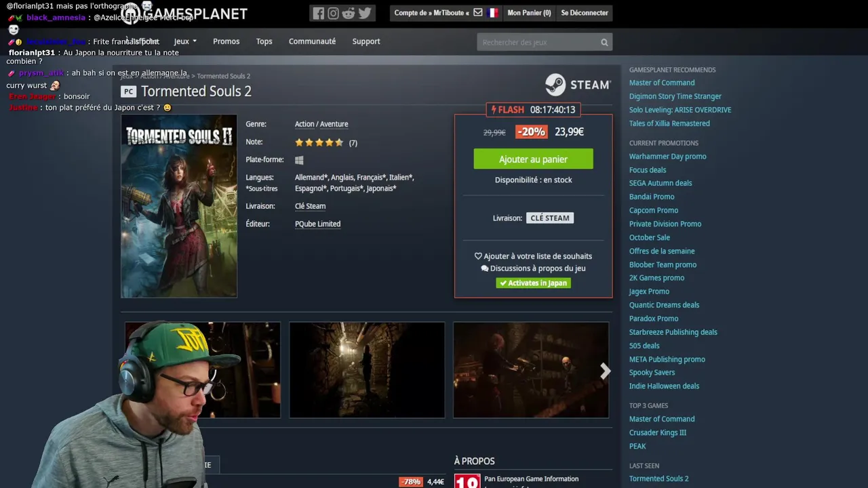
Task: Click Ajouter au panier button
Action: pos(533,159)
